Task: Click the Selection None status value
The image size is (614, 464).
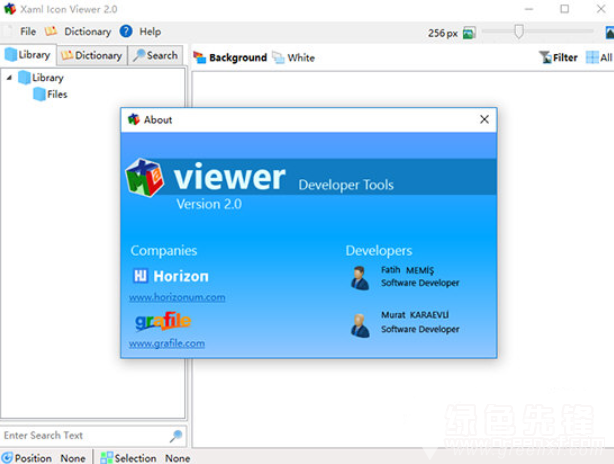Action: 177,458
